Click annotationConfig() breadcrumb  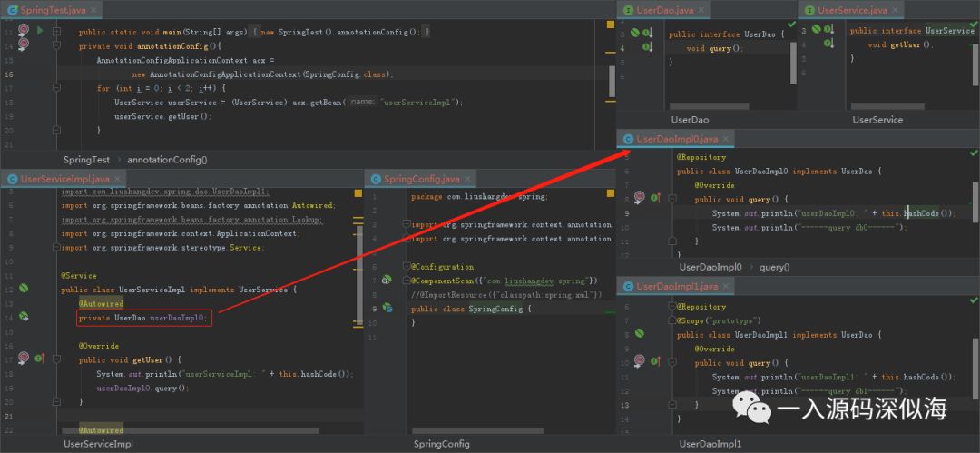click(x=168, y=160)
